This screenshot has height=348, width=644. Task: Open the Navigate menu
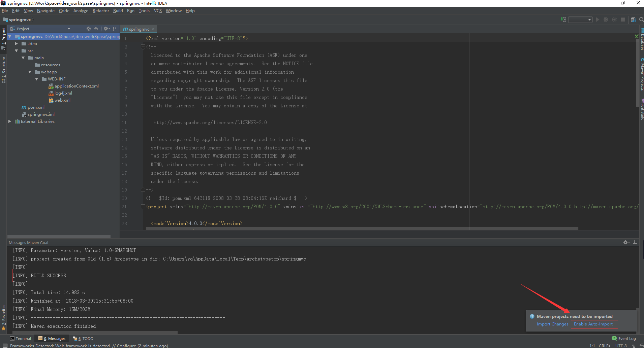(x=46, y=11)
